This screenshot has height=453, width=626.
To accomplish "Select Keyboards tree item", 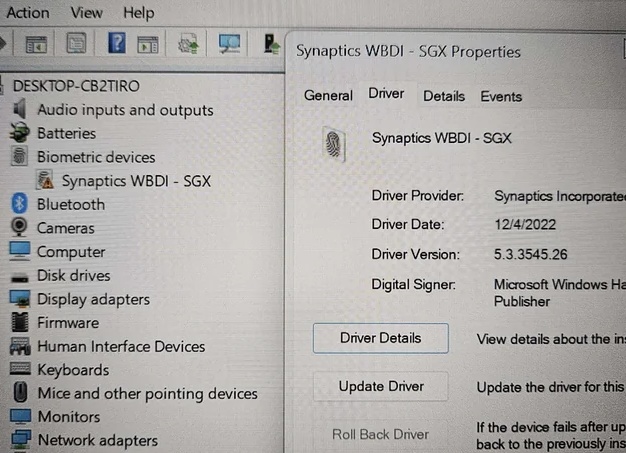I will [x=73, y=370].
